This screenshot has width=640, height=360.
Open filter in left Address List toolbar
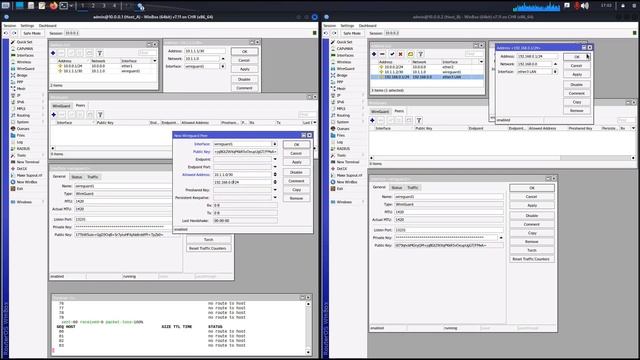tap(100, 53)
